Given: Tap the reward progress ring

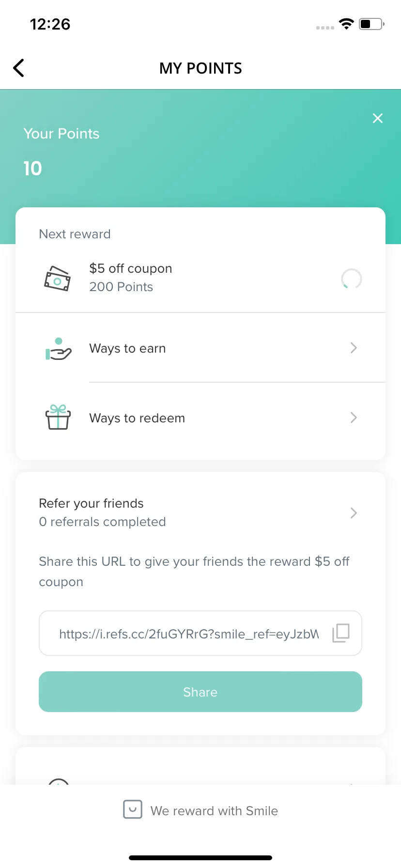Looking at the screenshot, I should [352, 279].
